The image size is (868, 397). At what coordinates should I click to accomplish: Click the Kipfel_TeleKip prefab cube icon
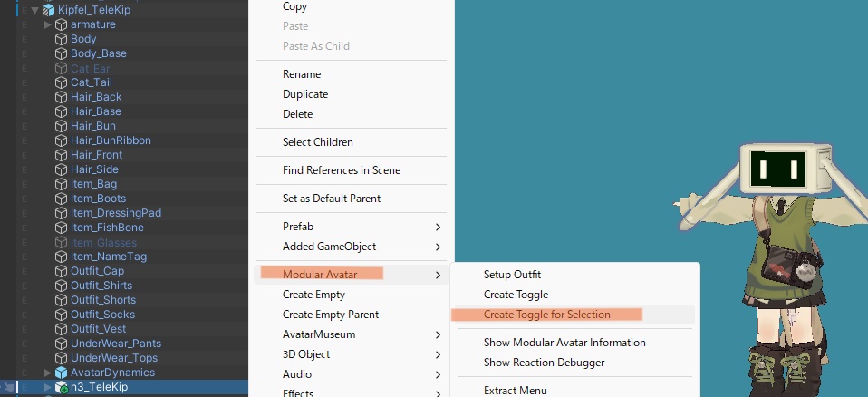(49, 10)
